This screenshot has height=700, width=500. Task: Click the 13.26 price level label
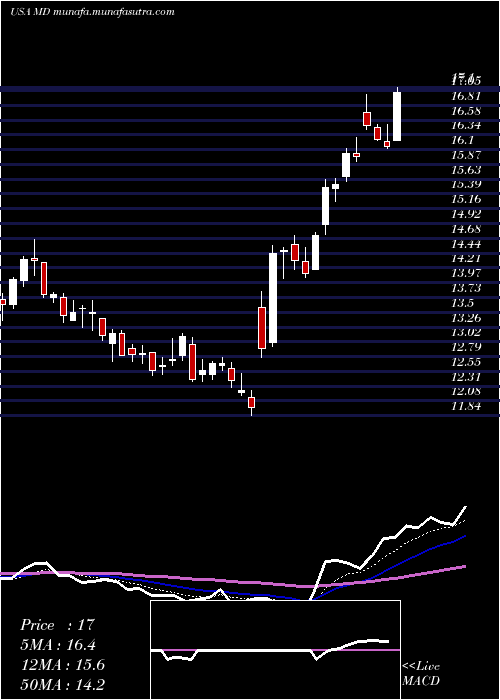pos(466,317)
